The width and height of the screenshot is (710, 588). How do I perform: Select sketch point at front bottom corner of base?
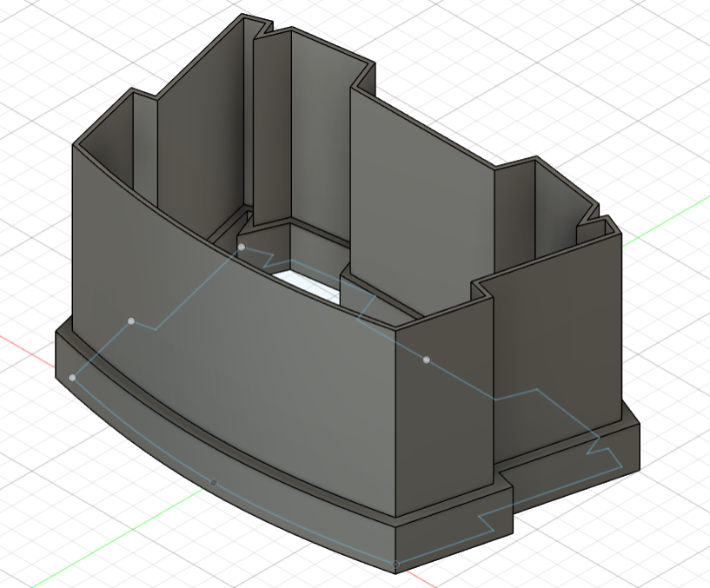pos(395,564)
